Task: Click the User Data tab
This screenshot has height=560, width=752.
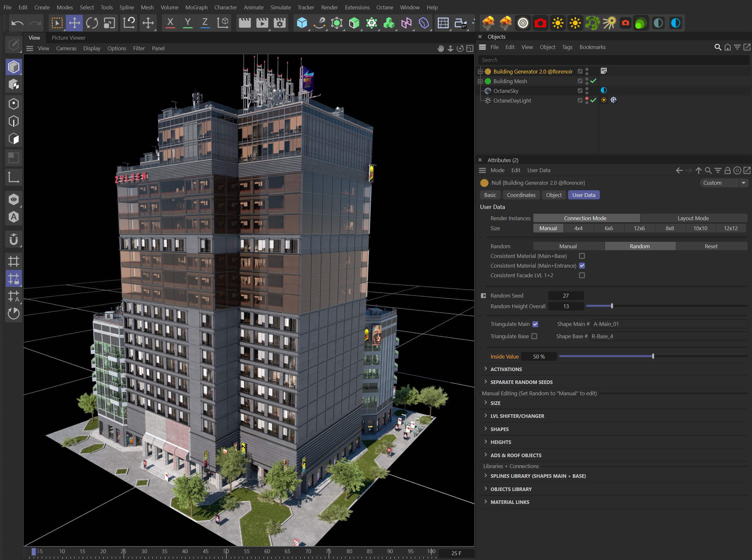Action: click(x=585, y=195)
